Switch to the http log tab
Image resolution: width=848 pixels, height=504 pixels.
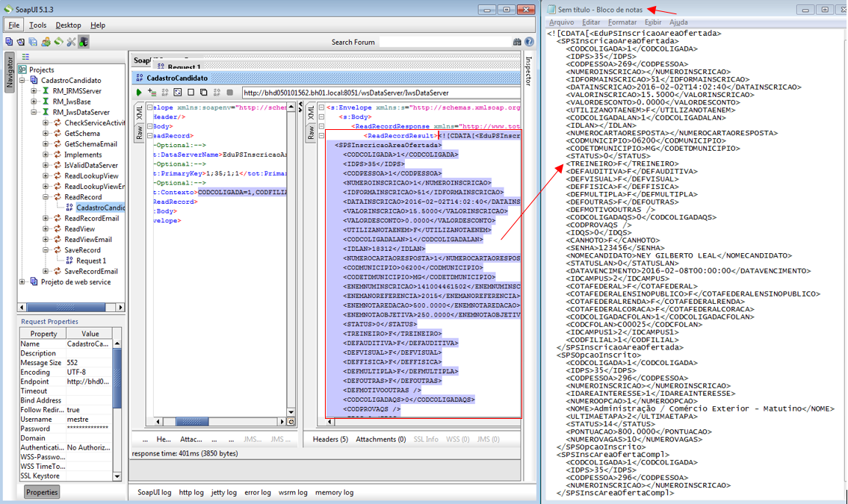pyautogui.click(x=191, y=492)
